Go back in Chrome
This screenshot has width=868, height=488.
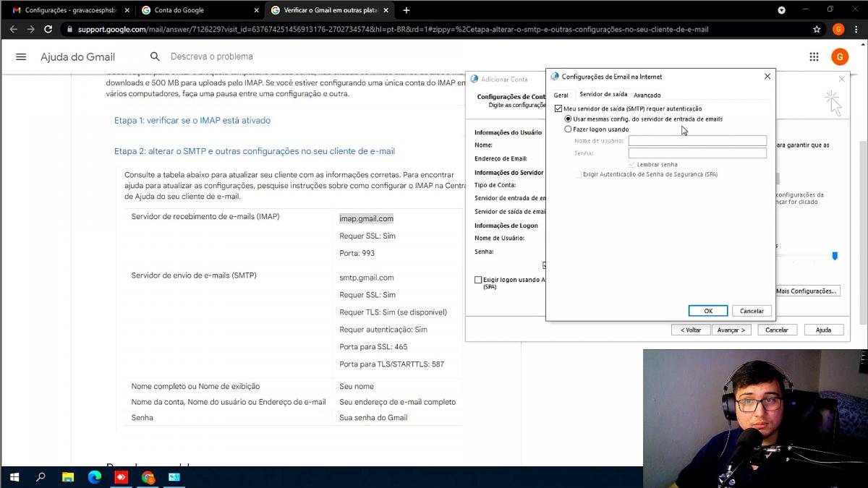pos(13,30)
